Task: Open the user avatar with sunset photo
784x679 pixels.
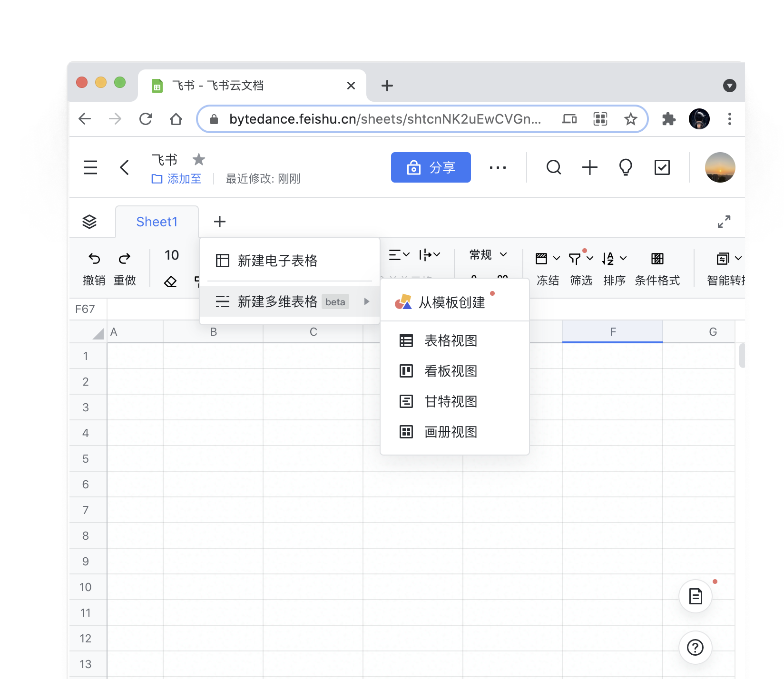Action: click(x=720, y=167)
